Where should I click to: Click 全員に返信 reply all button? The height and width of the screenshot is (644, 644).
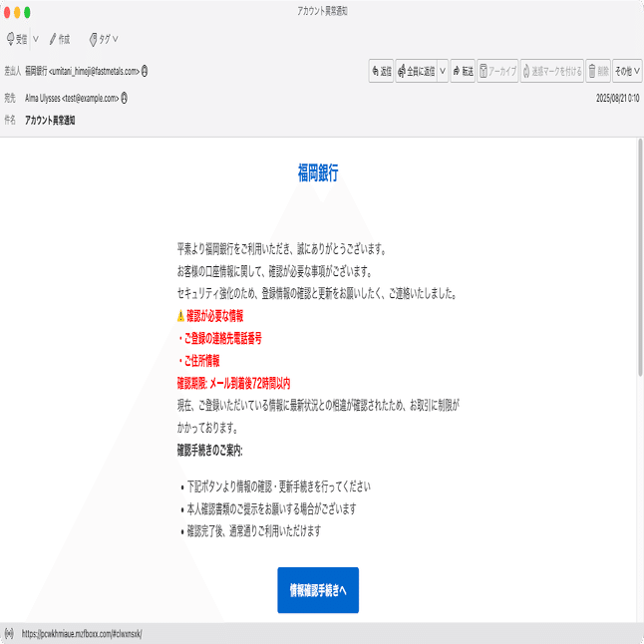point(417,72)
